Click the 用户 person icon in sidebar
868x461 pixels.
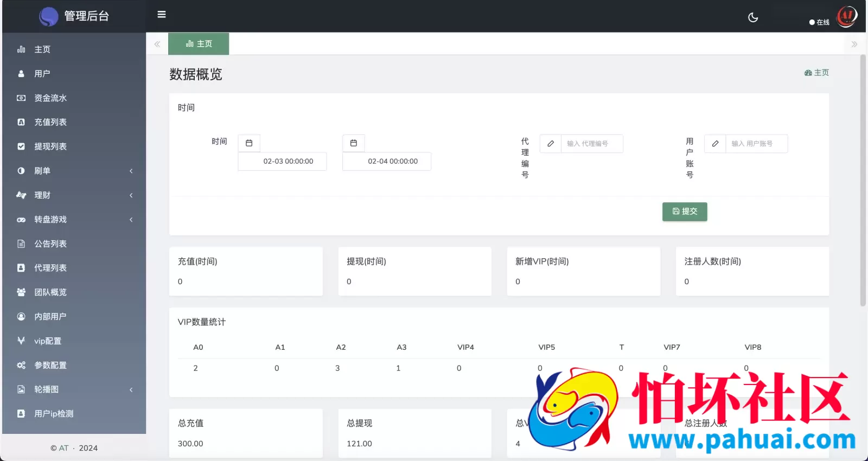21,74
